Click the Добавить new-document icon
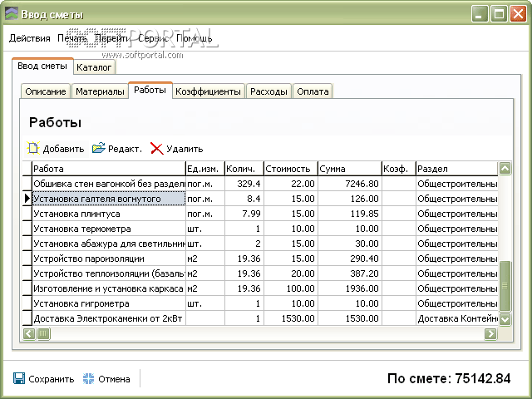The height and width of the screenshot is (399, 532). [33, 148]
